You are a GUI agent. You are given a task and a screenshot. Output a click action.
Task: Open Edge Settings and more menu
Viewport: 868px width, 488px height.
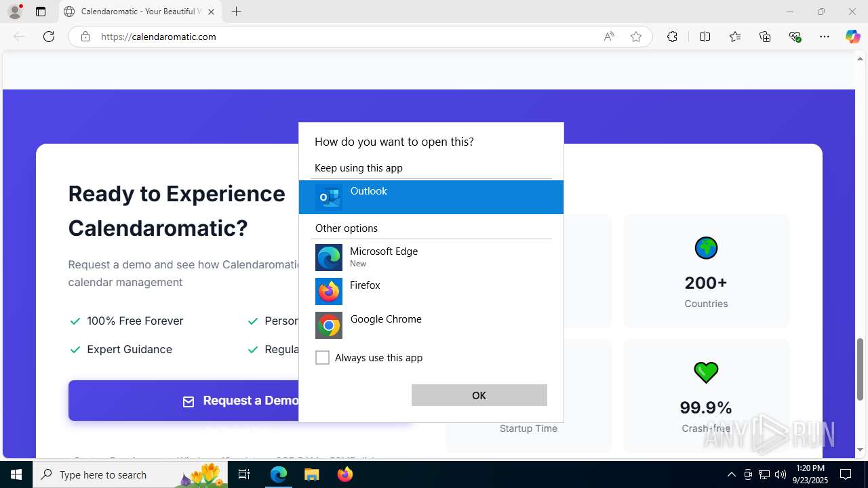click(825, 37)
